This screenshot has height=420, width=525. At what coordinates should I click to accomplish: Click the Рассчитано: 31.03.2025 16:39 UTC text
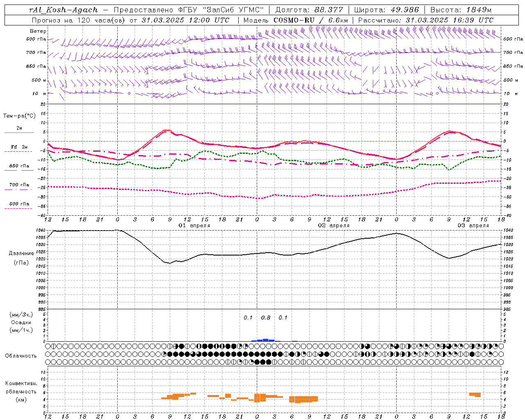pos(426,20)
